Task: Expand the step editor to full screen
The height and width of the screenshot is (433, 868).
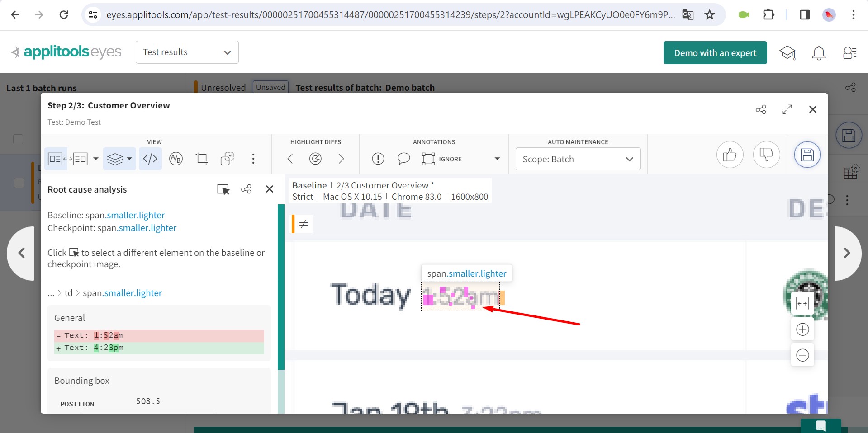Action: click(x=787, y=109)
